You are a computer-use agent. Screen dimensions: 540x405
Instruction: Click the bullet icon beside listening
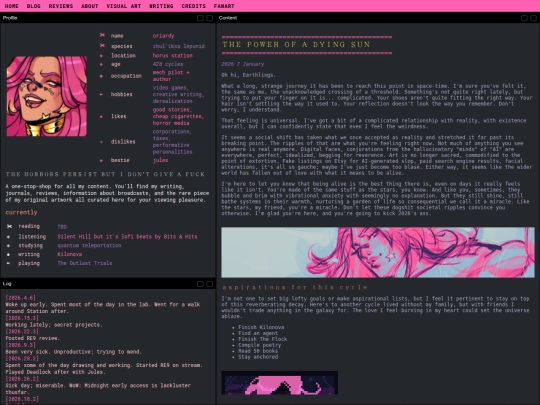9,237
